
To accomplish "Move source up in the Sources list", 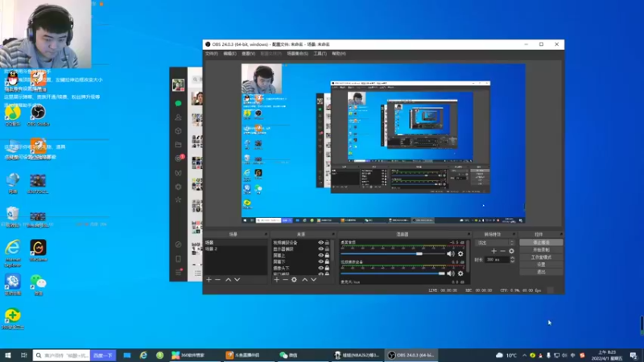I will click(305, 279).
